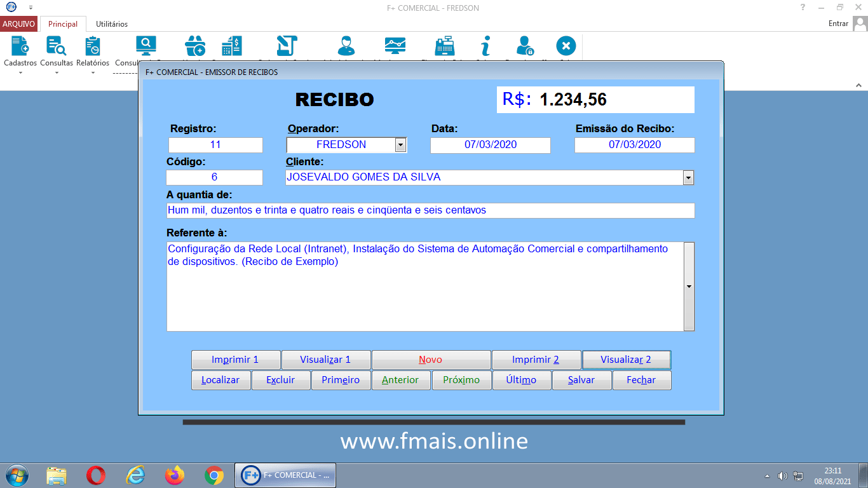Open the ARQUIVO menu
This screenshot has height=488, width=868.
[19, 24]
